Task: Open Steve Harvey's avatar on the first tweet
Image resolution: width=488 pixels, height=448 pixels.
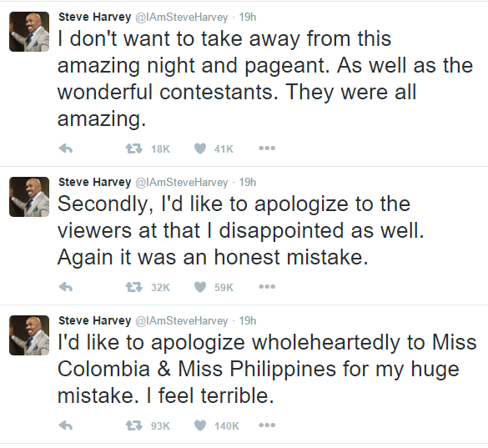Action: pos(29,32)
